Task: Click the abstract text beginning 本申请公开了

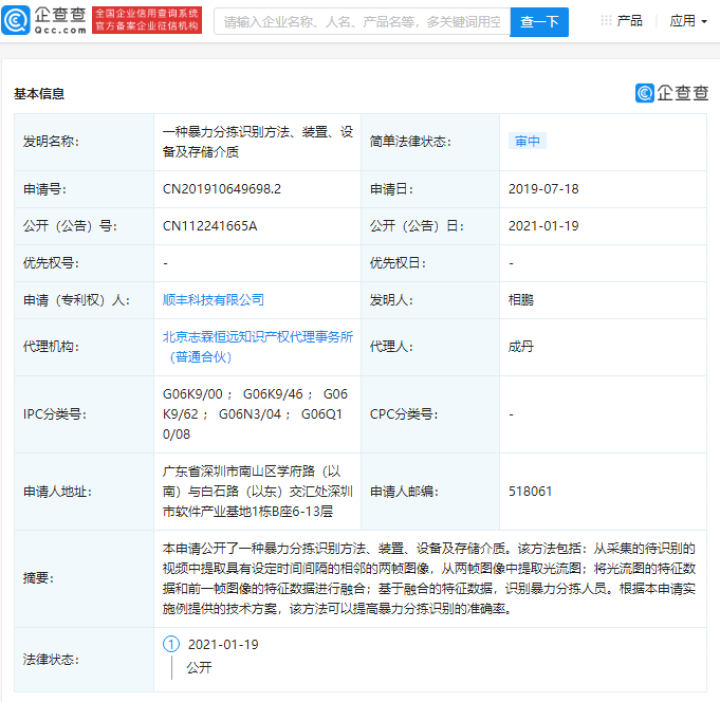Action: tap(429, 578)
